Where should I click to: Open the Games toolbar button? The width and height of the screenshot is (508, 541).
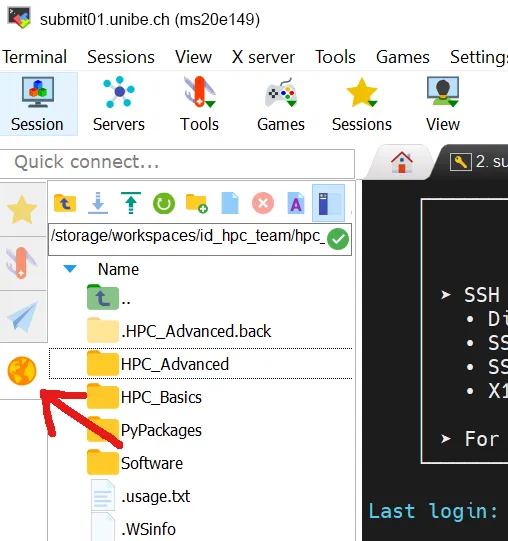tap(281, 104)
